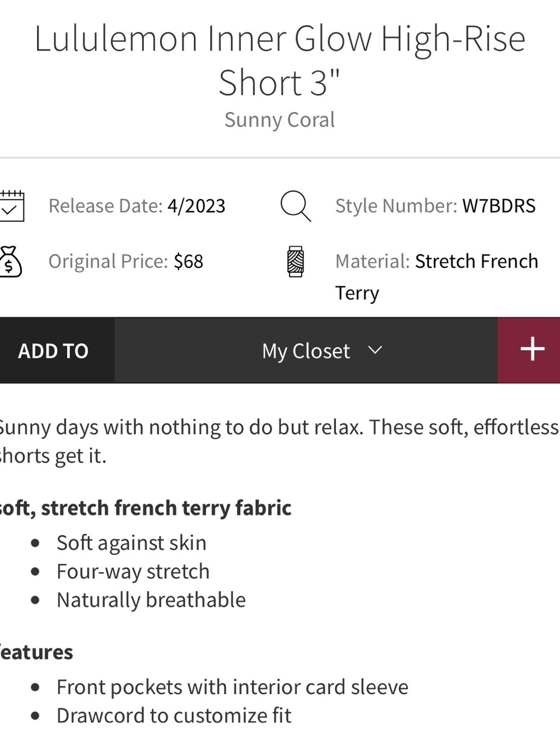Select style number W7BDRS

click(x=498, y=206)
